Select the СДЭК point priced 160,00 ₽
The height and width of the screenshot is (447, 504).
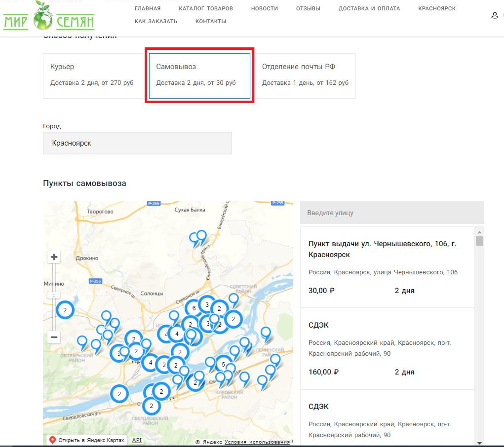point(388,349)
